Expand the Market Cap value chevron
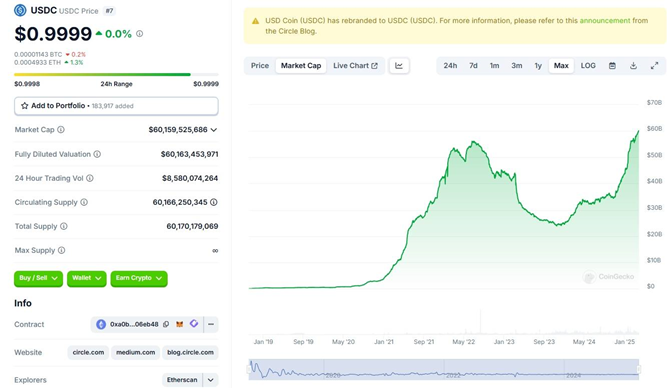Viewport: 667px width, 388px height. click(214, 130)
